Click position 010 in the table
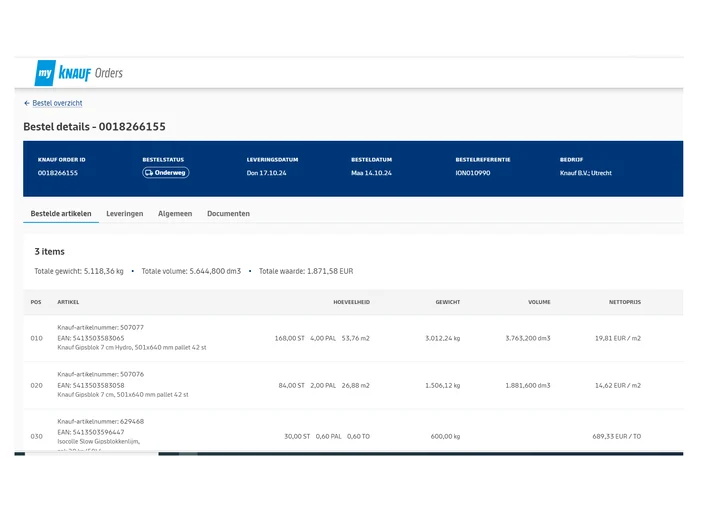 click(36, 339)
